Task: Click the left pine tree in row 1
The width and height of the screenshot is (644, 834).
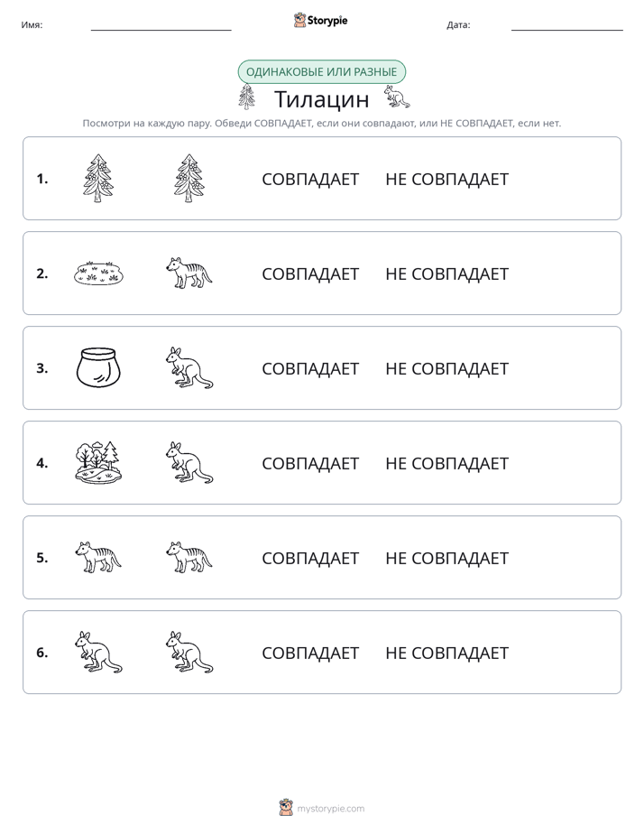Action: pos(98,178)
